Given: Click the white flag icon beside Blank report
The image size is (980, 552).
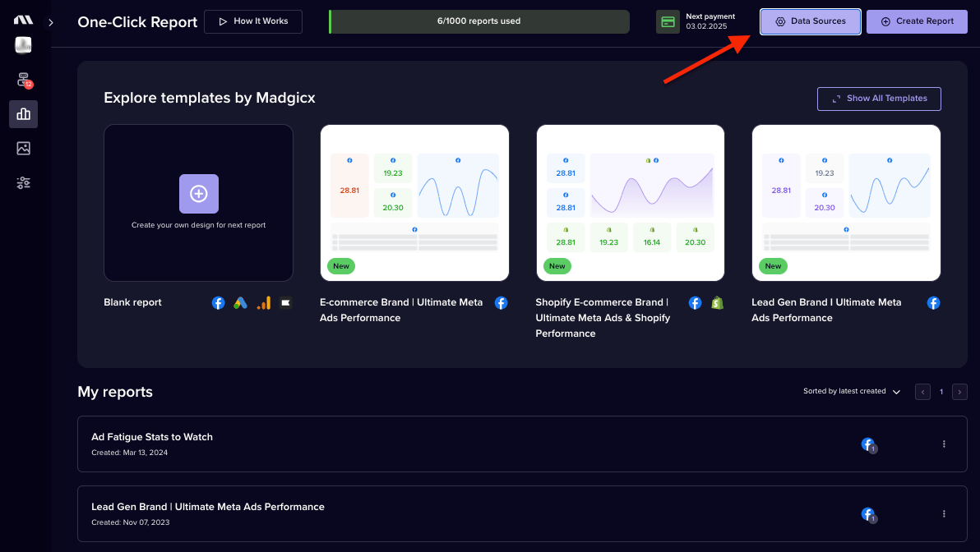Looking at the screenshot, I should point(285,303).
